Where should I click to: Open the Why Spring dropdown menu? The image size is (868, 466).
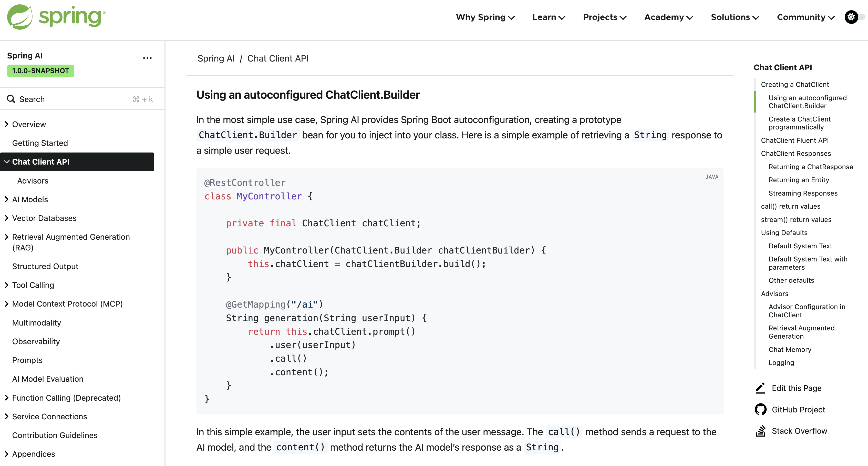click(x=485, y=17)
